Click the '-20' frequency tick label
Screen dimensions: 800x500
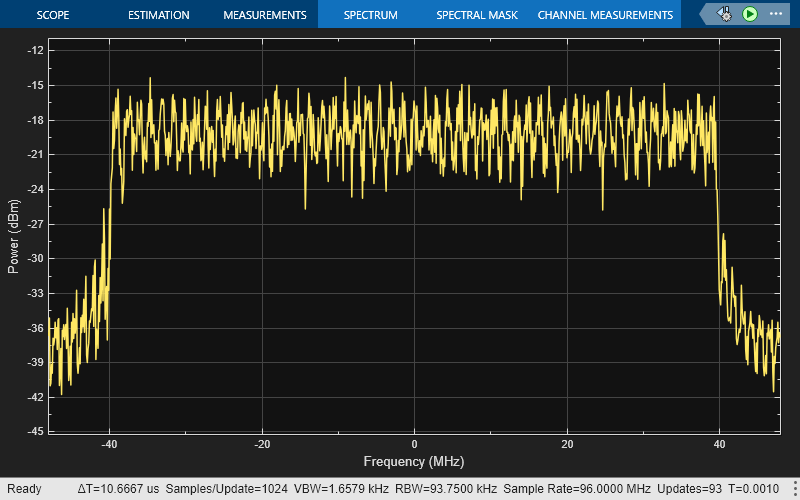(262, 444)
